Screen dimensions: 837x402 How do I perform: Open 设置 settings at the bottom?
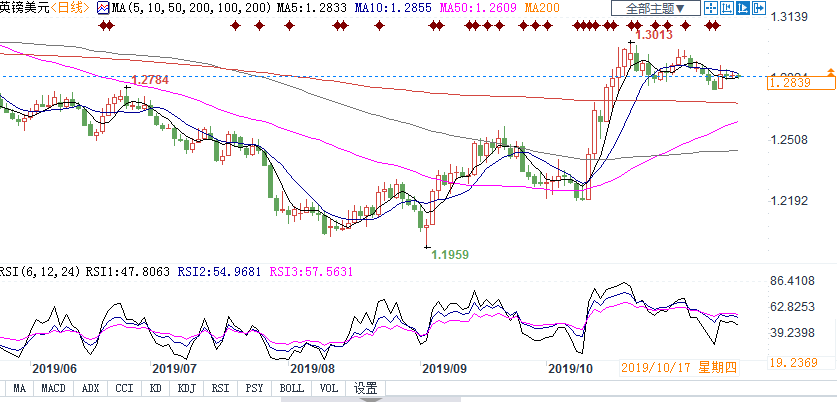(366, 388)
